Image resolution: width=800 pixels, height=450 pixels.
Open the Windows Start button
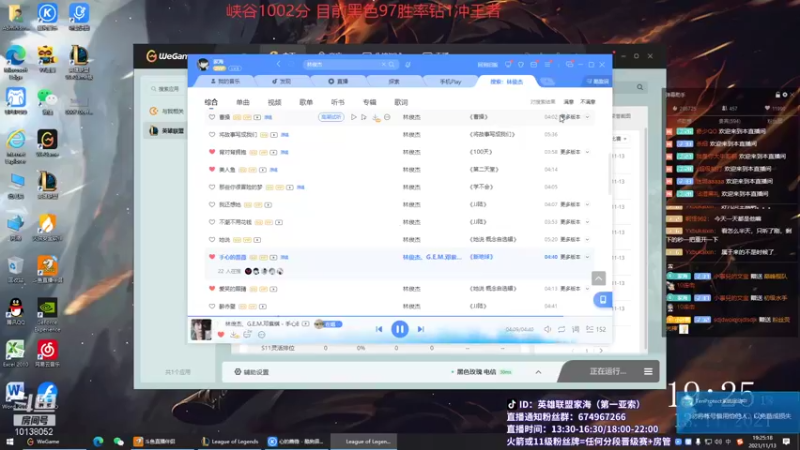[9, 442]
